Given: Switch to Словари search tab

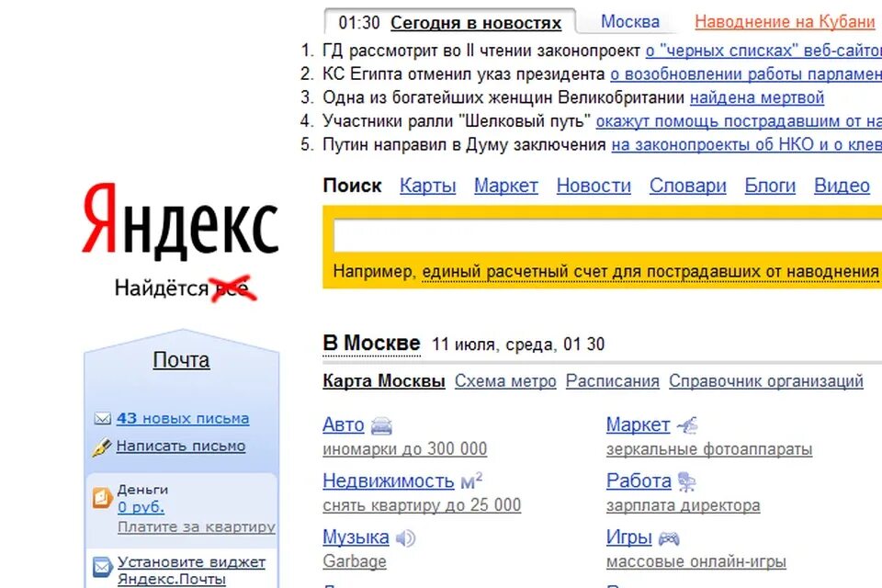Looking at the screenshot, I should [687, 186].
